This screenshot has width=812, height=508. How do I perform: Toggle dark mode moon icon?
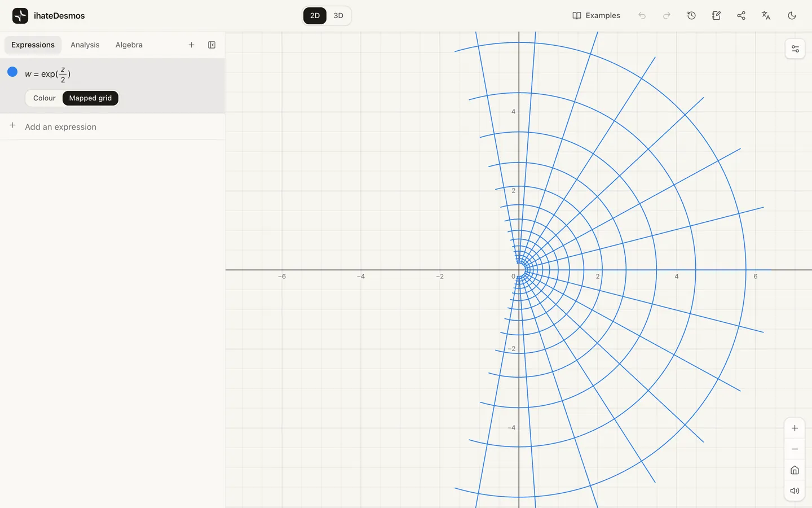(792, 16)
